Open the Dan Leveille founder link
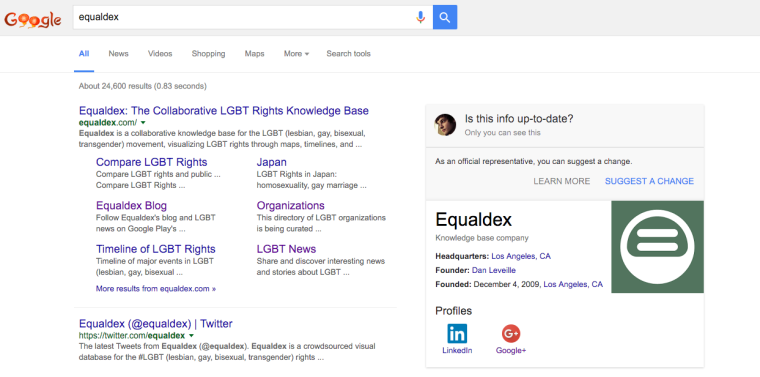 [x=494, y=270]
